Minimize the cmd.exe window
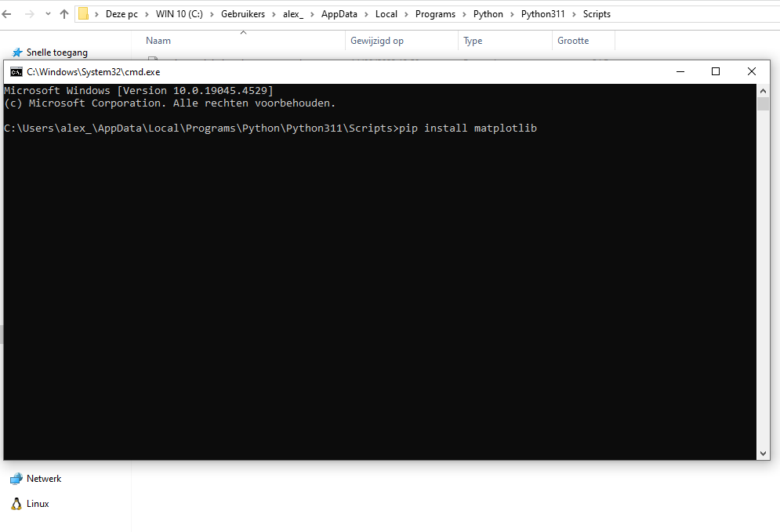780x532 pixels. [x=680, y=71]
